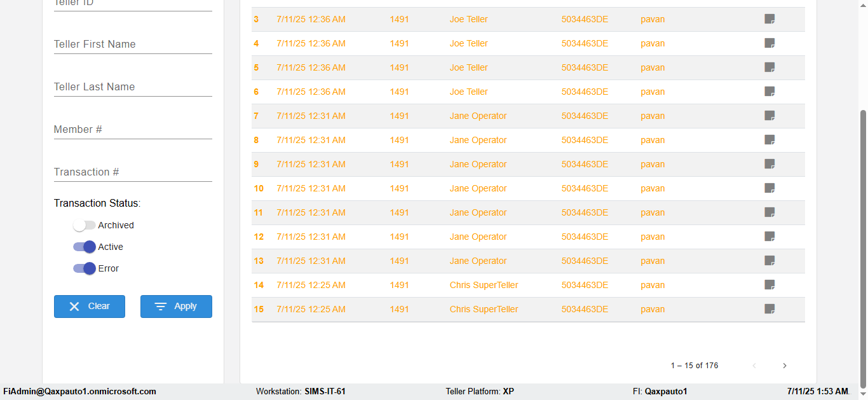Open note icon for row 9

tap(770, 164)
